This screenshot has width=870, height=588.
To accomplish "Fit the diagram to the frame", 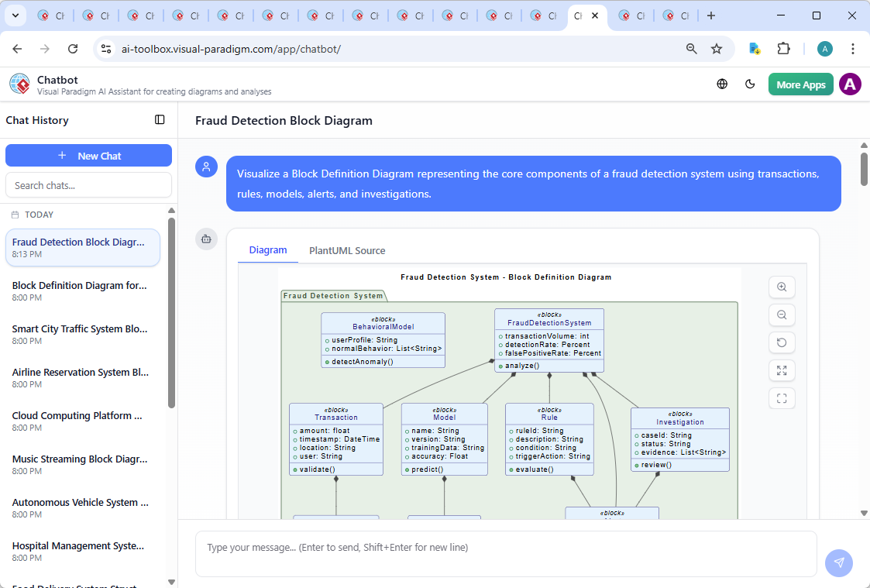I will point(782,398).
